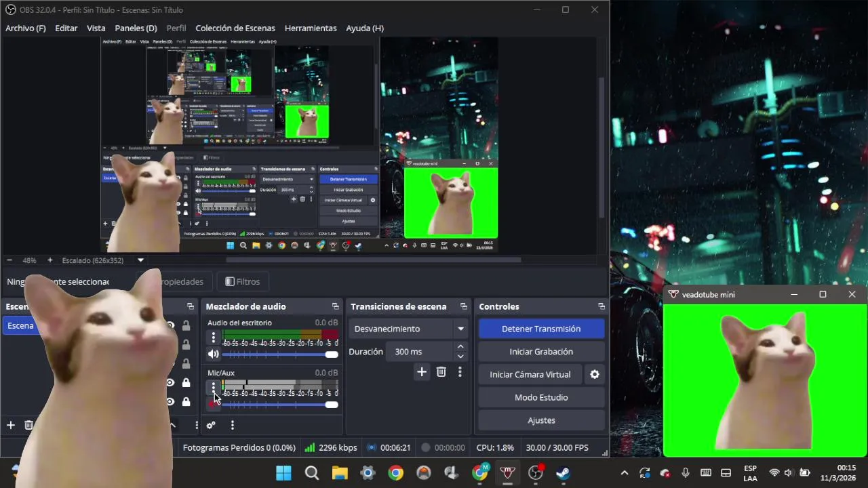Click the 30.00 / 30.00 FPS status
Image resolution: width=868 pixels, height=488 pixels.
[x=557, y=447]
